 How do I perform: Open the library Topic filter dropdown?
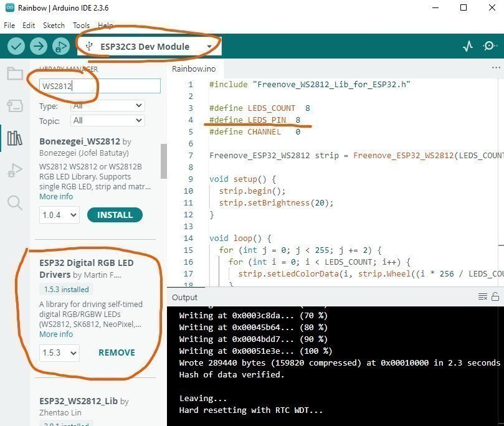pyautogui.click(x=107, y=120)
